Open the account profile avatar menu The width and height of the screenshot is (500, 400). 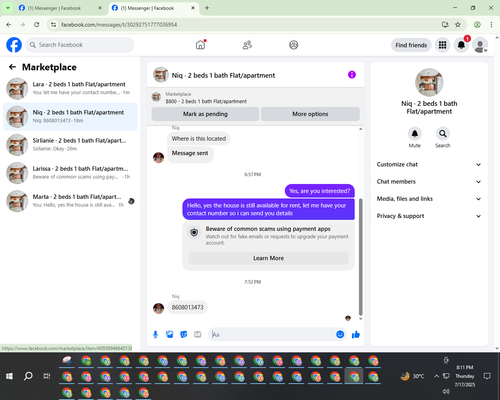(x=480, y=45)
